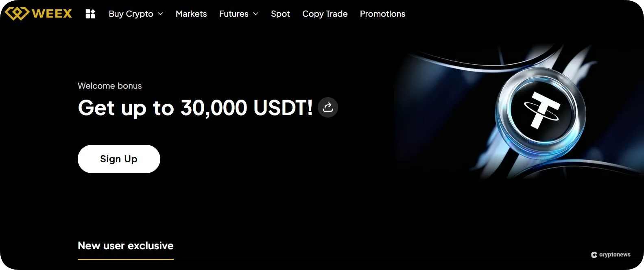644x270 pixels.
Task: Open the Copy Trade page
Action: (x=325, y=14)
